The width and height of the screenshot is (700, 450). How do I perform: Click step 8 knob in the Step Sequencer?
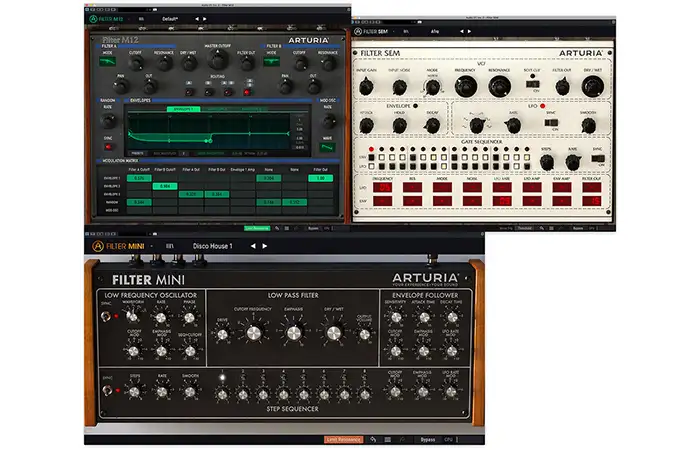[365, 395]
